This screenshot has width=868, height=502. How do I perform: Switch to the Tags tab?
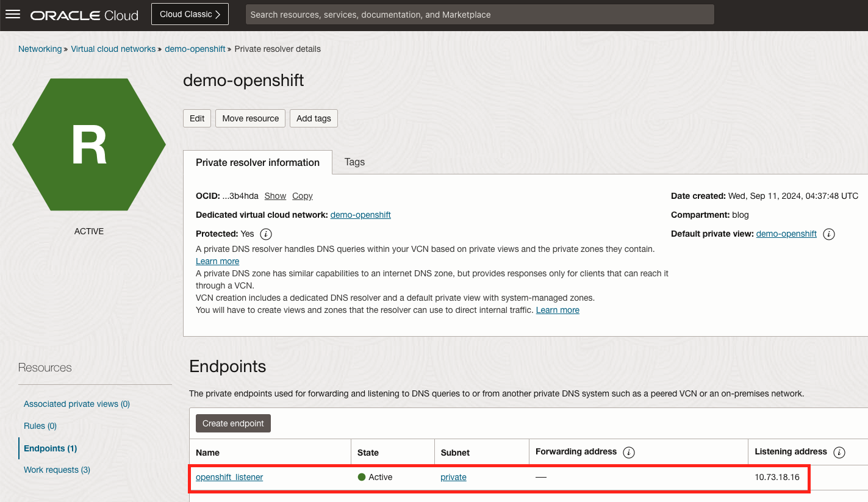pyautogui.click(x=354, y=162)
